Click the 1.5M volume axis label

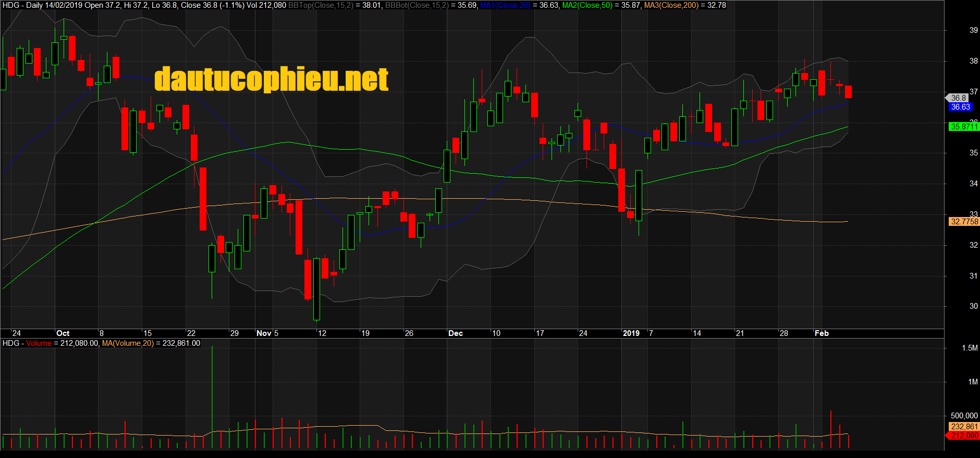[970, 348]
